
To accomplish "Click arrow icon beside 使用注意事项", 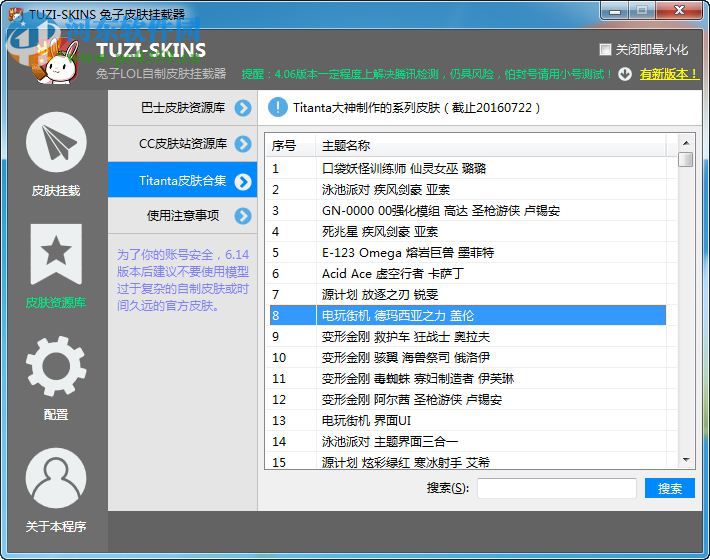I will (243, 216).
